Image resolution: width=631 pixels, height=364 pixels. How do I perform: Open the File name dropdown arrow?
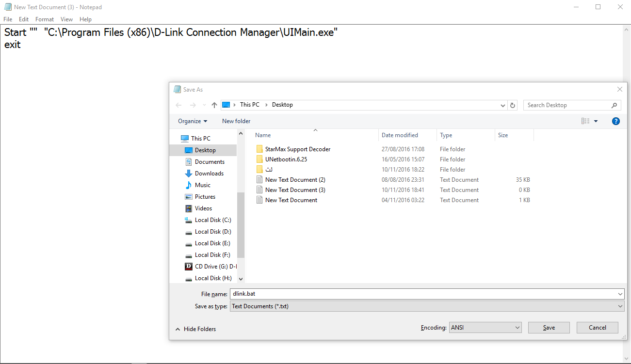pos(620,294)
